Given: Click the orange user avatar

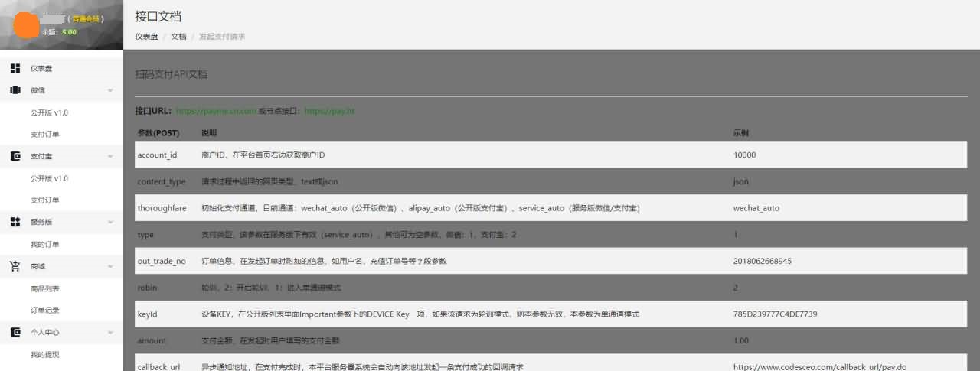Looking at the screenshot, I should [x=28, y=26].
